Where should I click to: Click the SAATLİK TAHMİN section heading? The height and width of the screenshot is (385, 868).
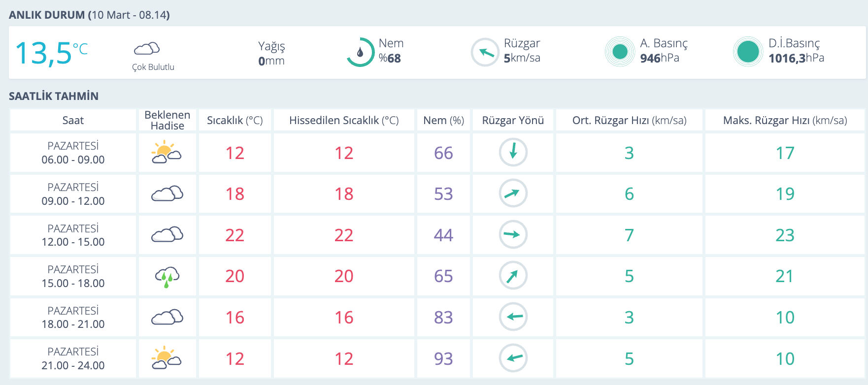click(54, 96)
